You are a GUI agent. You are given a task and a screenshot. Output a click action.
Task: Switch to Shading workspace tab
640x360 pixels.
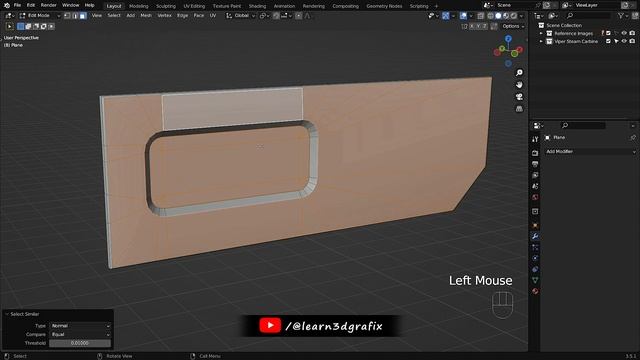point(257,6)
